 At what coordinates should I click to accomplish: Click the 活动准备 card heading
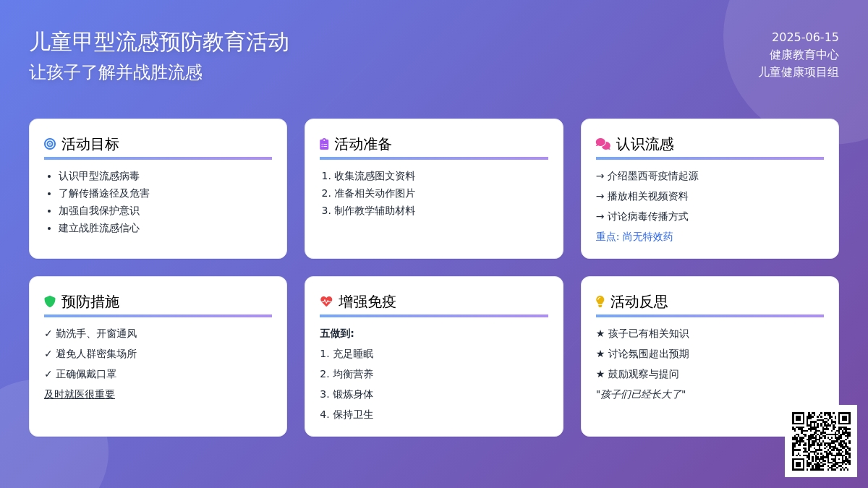tap(363, 144)
